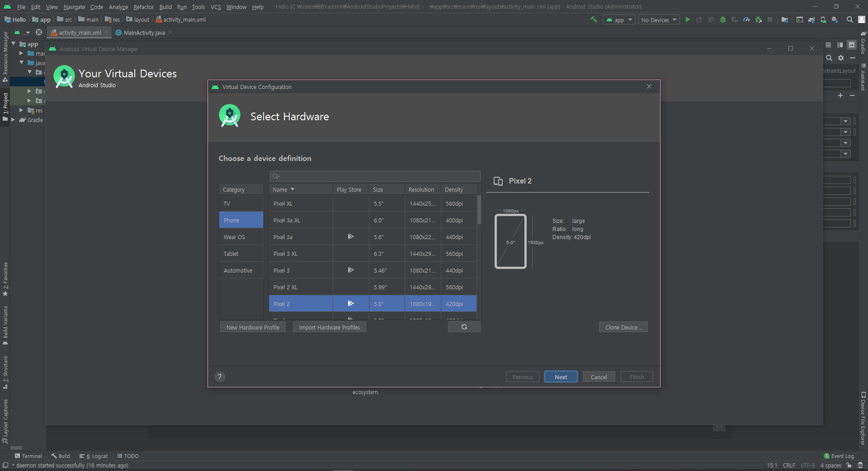Click the Clone Device button
868x471 pixels.
coord(623,327)
